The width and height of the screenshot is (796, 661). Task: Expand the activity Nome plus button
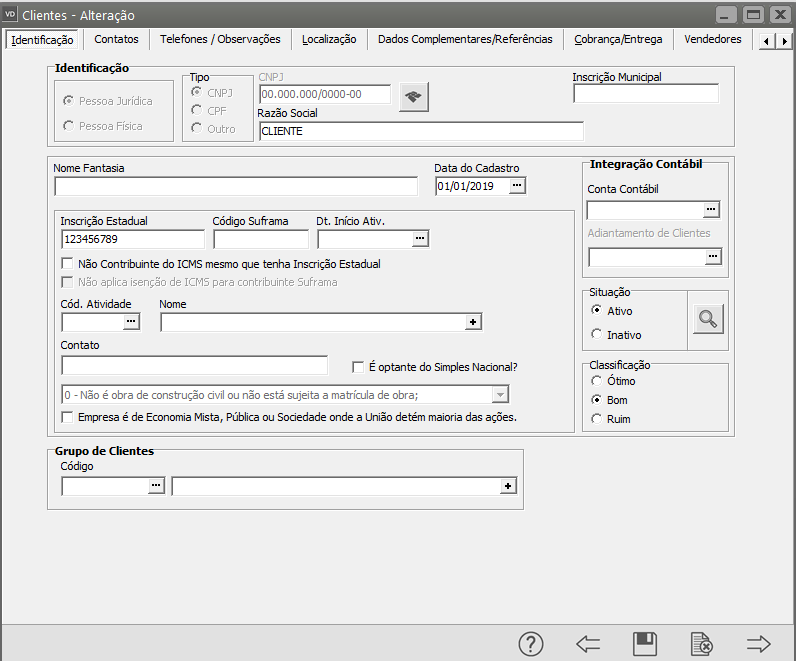pyautogui.click(x=474, y=322)
